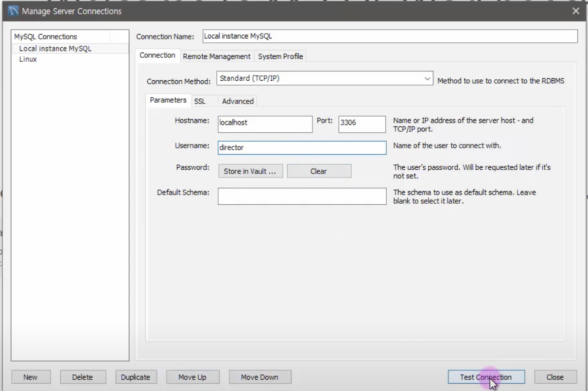The width and height of the screenshot is (588, 391).
Task: Click the Store in Vault button
Action: click(251, 171)
